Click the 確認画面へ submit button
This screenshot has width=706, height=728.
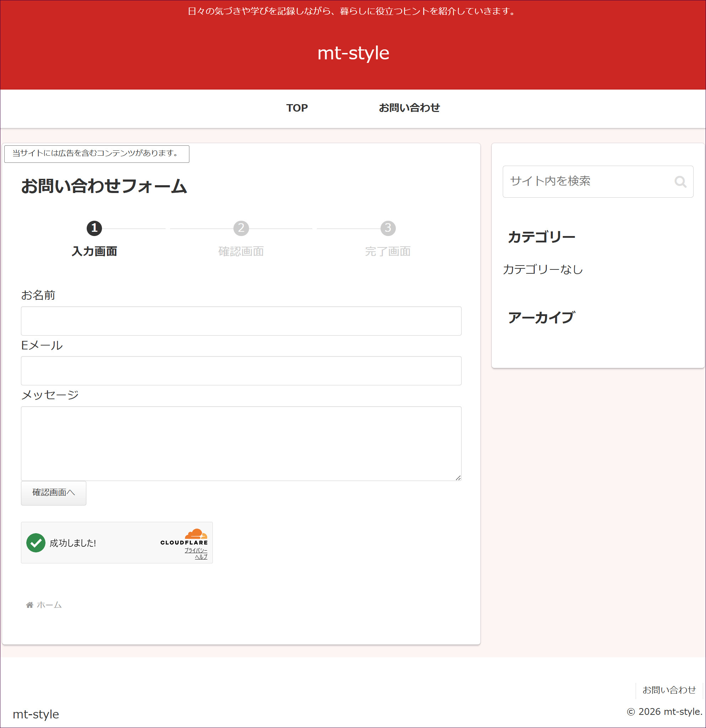[x=53, y=493]
